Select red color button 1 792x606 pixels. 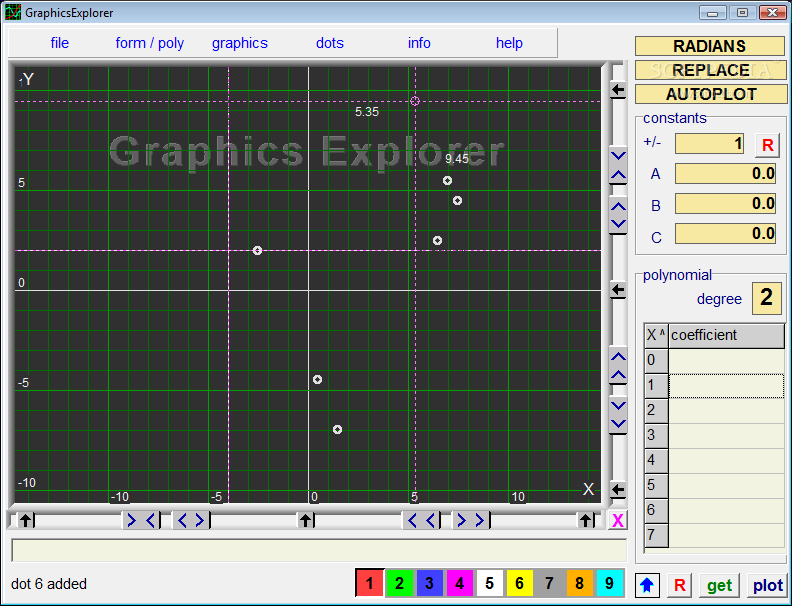click(x=369, y=583)
